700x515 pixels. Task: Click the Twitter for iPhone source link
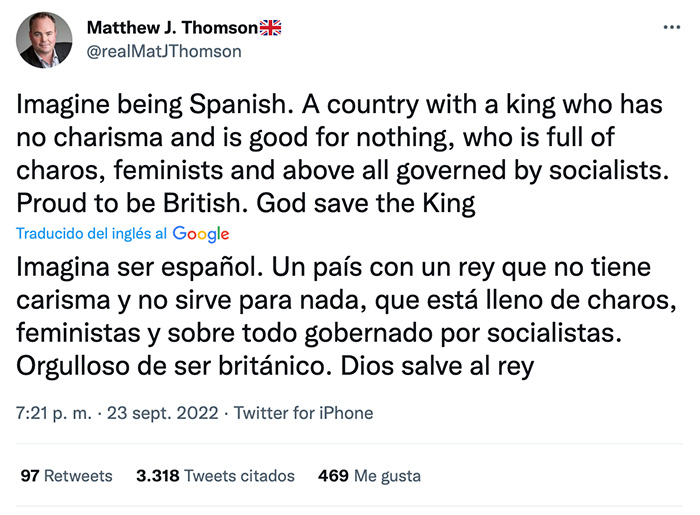click(304, 413)
